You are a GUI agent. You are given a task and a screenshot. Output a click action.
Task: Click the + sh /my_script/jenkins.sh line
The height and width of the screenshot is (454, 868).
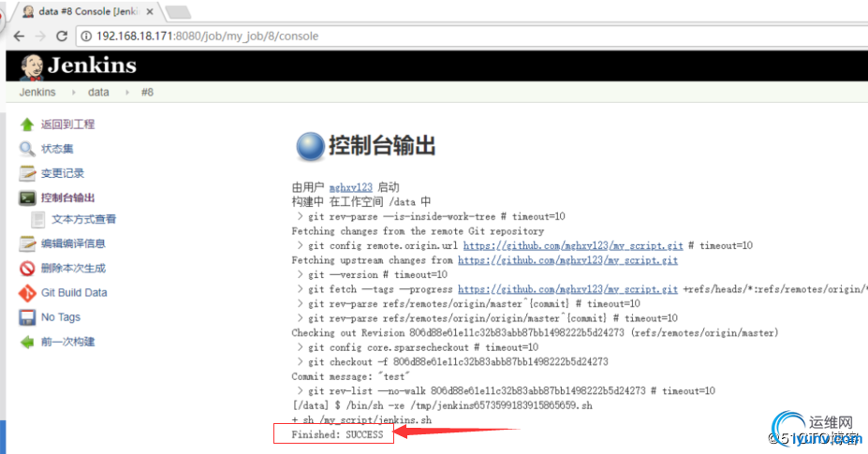(x=361, y=420)
